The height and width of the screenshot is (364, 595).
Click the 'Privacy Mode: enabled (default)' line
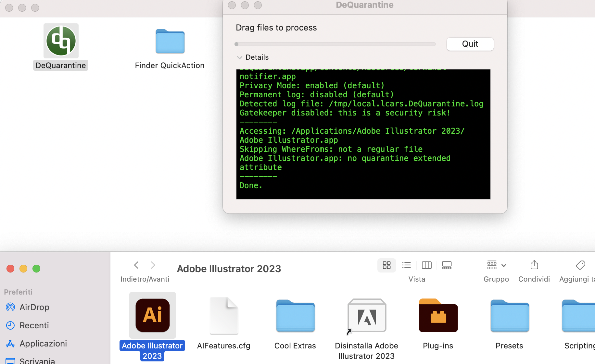coord(312,86)
